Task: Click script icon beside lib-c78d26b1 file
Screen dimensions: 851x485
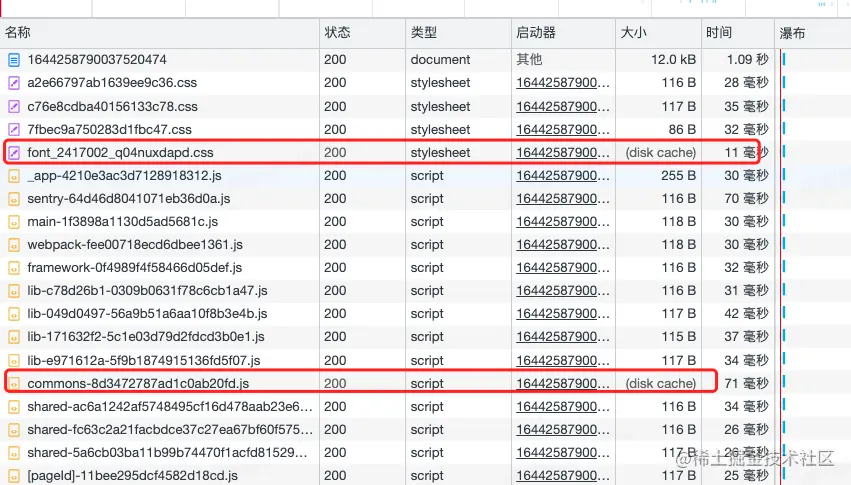Action: point(14,291)
